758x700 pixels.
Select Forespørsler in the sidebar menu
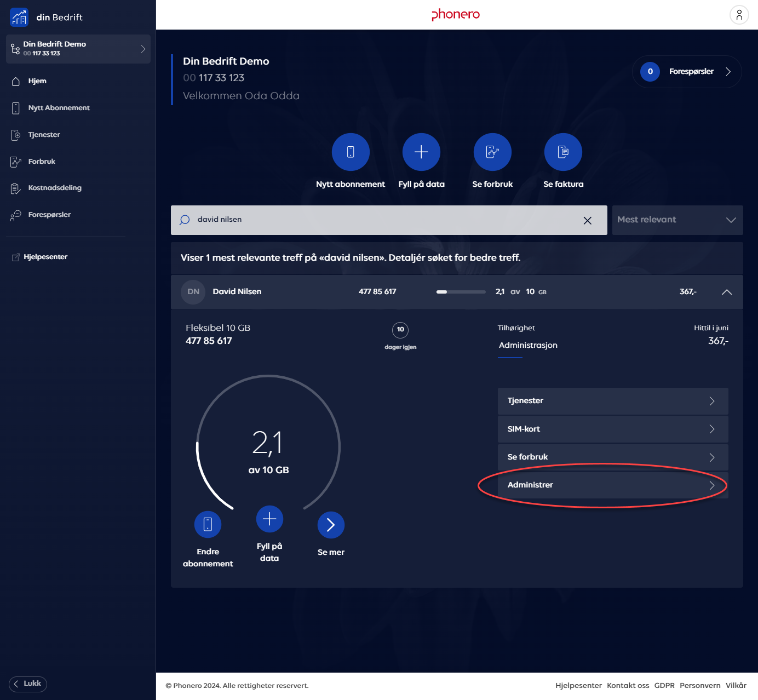tap(49, 215)
